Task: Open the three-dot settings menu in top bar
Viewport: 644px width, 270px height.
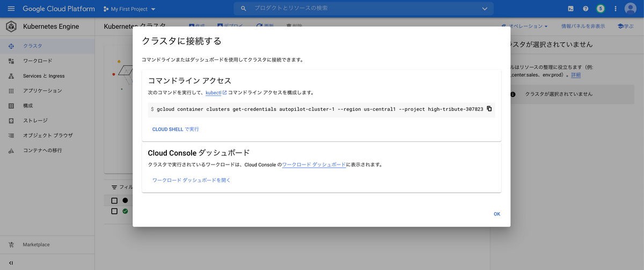Action: [x=616, y=9]
